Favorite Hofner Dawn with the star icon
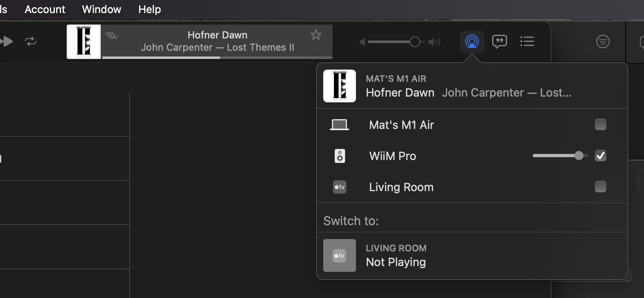Screen dimensions: 644x298 coord(316,35)
